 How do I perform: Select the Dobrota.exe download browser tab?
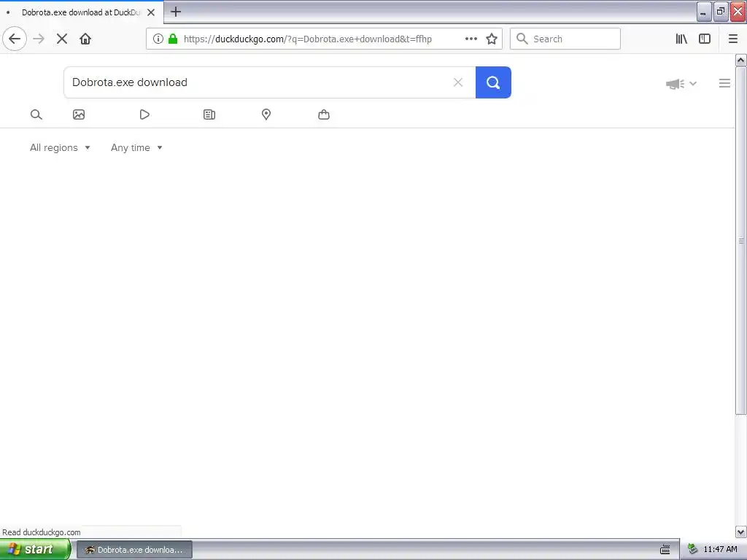coord(82,12)
